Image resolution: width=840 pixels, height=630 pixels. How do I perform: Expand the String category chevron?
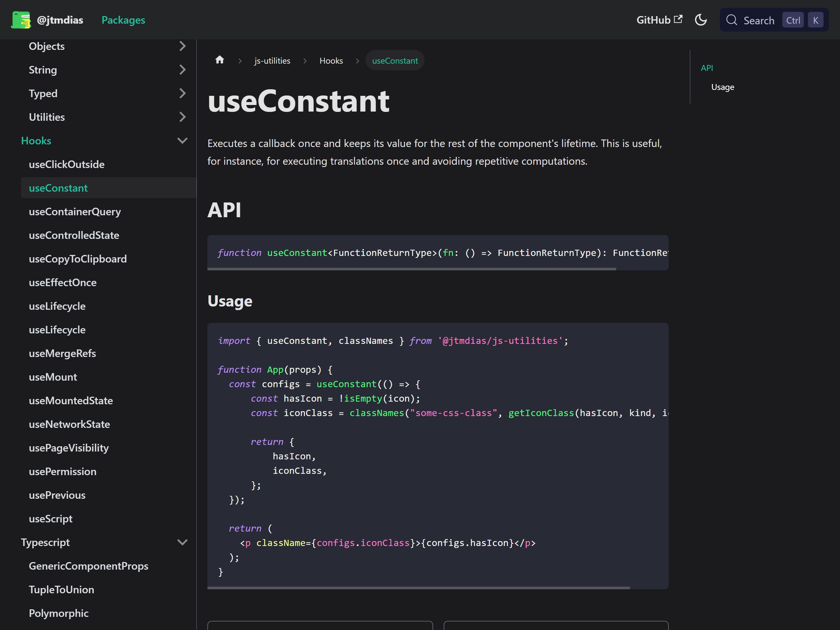click(182, 70)
